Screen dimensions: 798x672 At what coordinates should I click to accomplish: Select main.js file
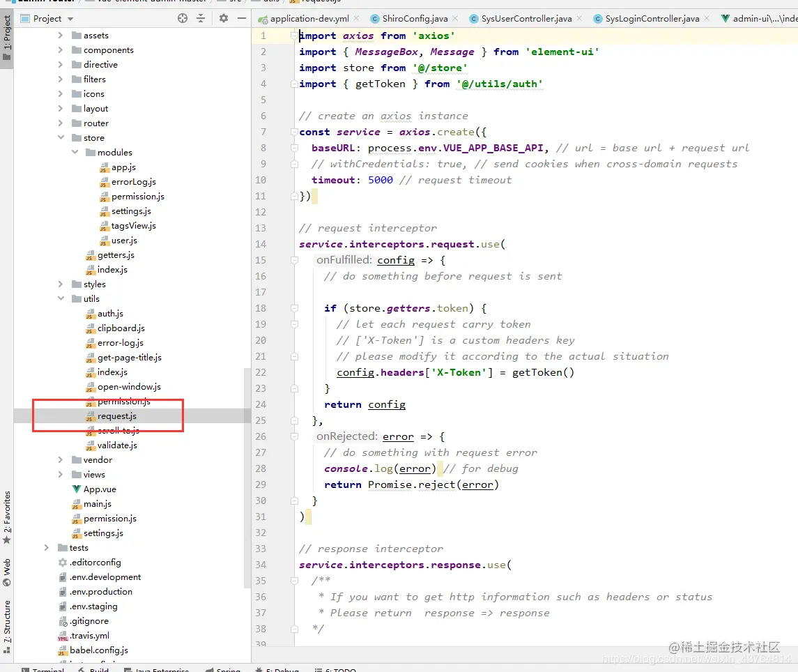point(97,504)
